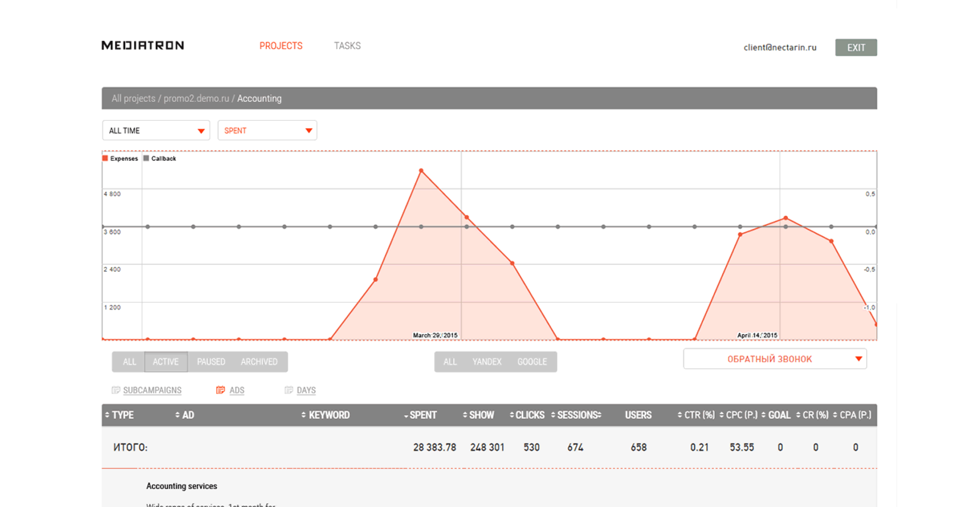Image resolution: width=980 pixels, height=507 pixels.
Task: Switch to the DAYS view
Action: point(306,391)
